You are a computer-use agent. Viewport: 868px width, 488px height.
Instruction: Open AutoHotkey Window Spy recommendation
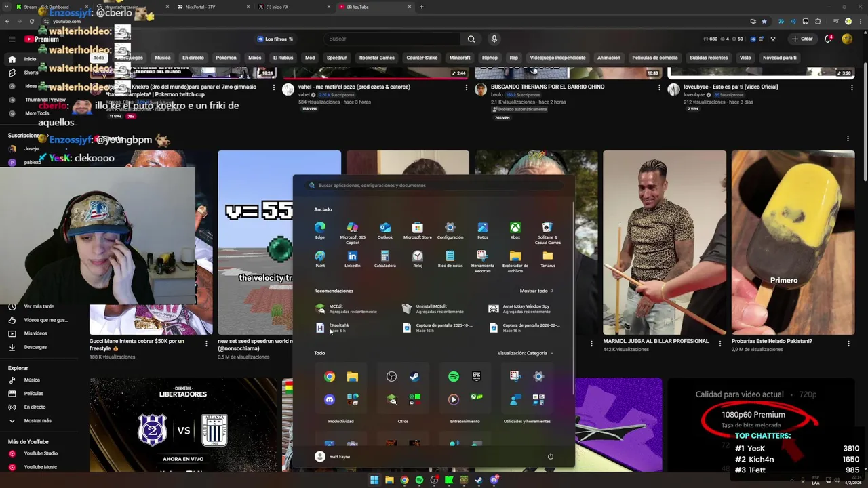click(521, 308)
